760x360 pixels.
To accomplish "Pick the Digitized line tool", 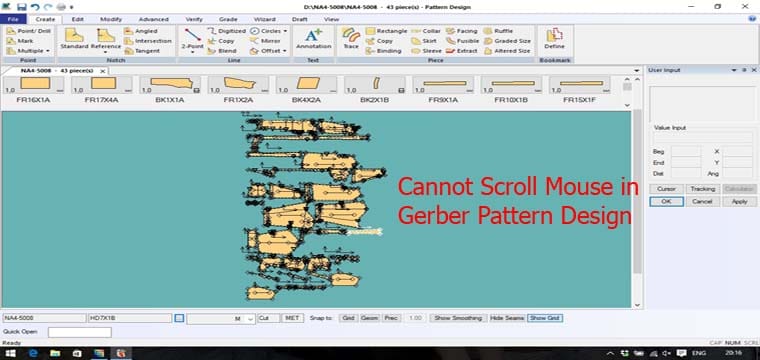I will pos(226,31).
